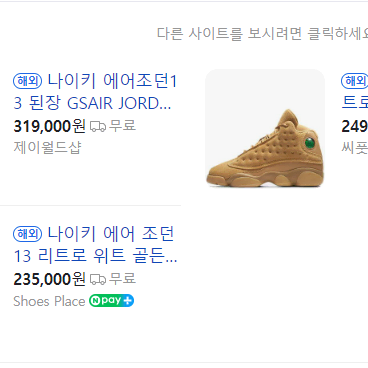The width and height of the screenshot is (368, 368).
Task: Click 해외 badge on the 235,000원 listing
Action: [x=27, y=234]
